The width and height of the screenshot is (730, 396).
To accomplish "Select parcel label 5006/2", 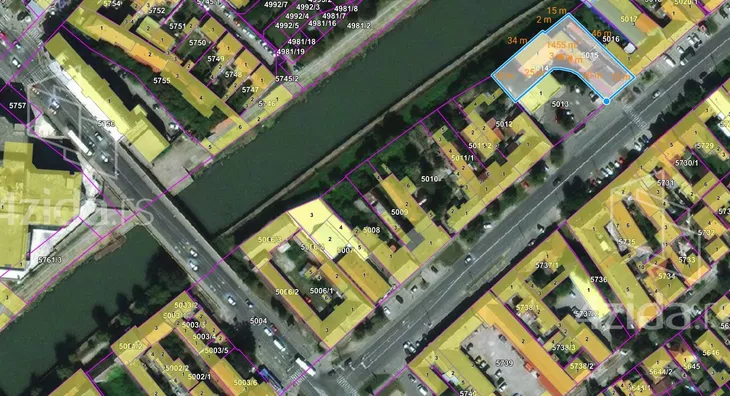I will point(287,292).
